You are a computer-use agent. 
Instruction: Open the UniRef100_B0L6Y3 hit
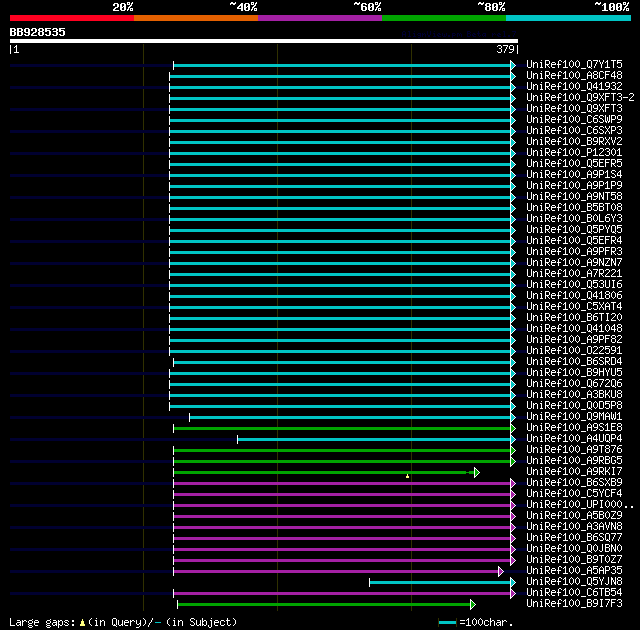[574, 219]
